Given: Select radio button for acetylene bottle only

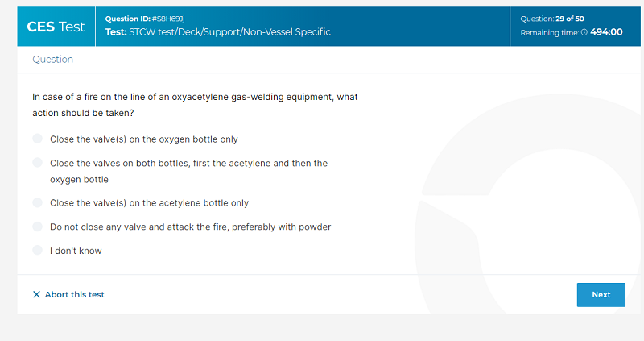Looking at the screenshot, I should coord(37,202).
